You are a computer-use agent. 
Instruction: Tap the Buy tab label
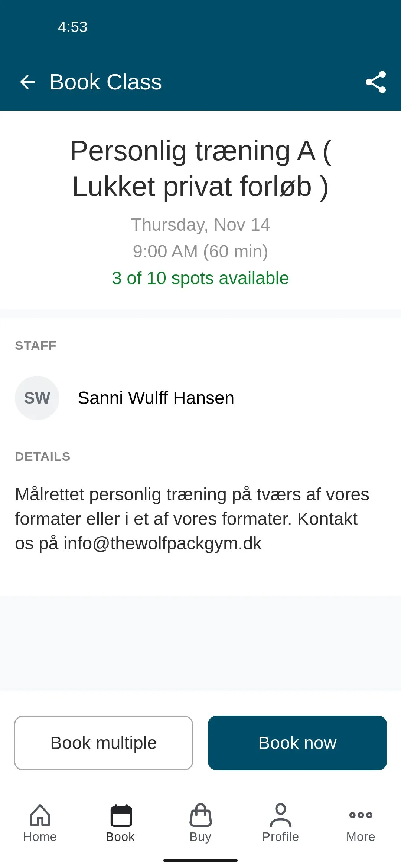pyautogui.click(x=200, y=837)
